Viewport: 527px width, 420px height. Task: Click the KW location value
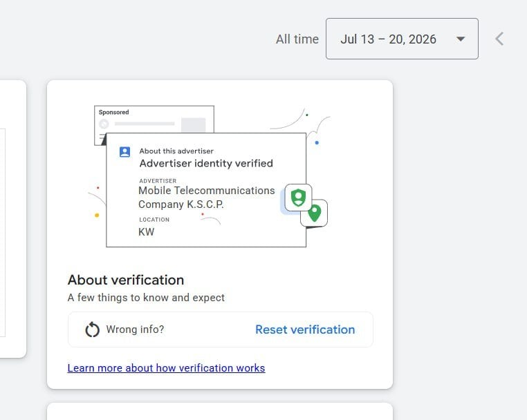[x=146, y=232]
